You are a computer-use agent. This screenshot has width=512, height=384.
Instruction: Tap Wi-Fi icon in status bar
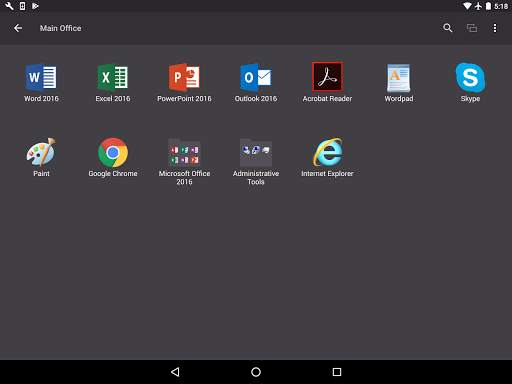[x=468, y=6]
